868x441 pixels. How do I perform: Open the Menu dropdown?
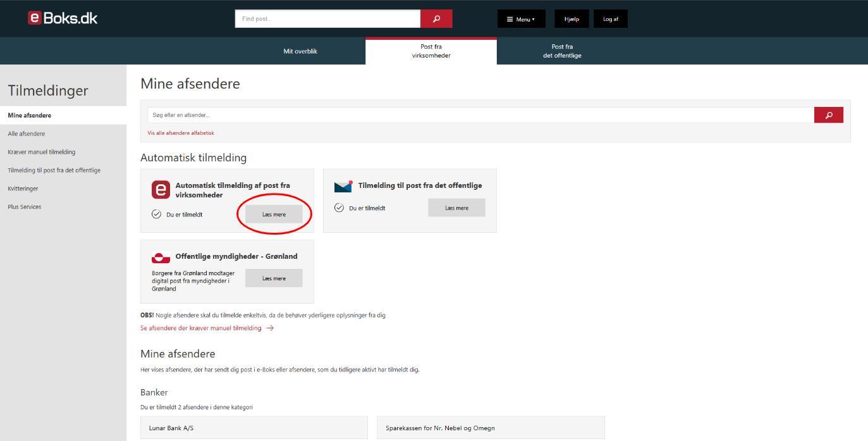521,19
